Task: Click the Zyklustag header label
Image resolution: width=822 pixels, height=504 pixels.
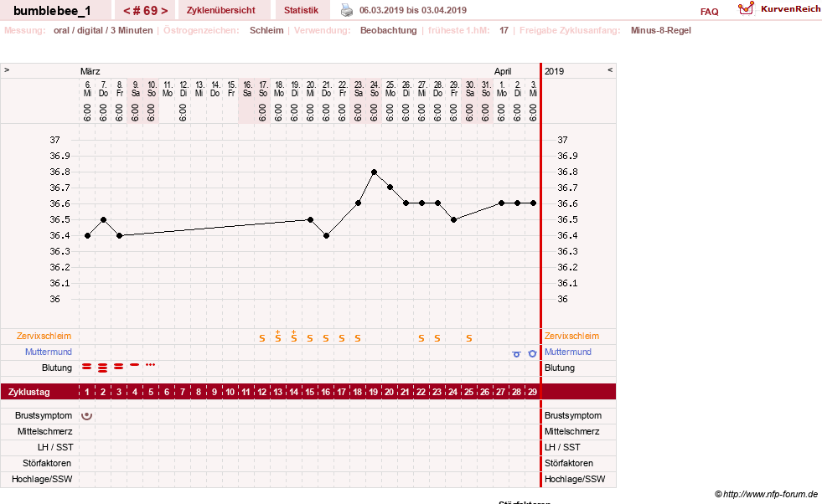Action: [28, 392]
